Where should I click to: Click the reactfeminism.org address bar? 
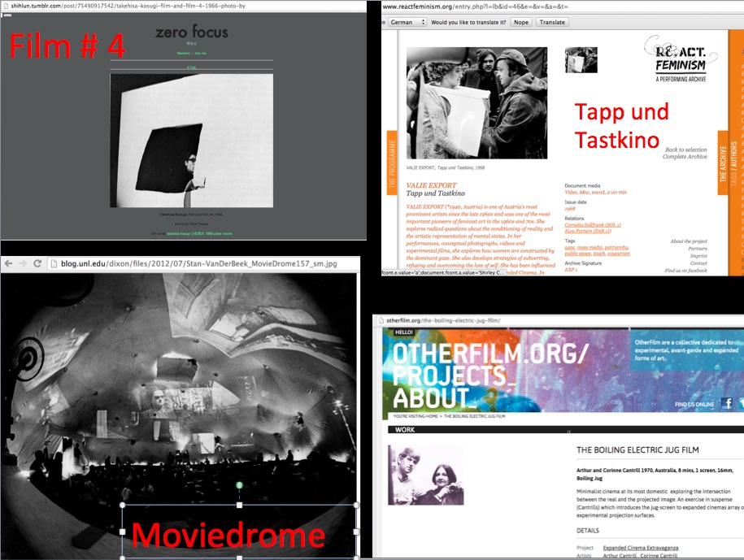click(x=563, y=7)
